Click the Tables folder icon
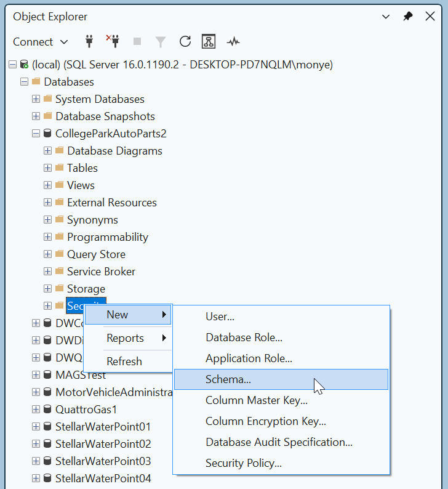Viewport: 448px width, 489px height. 59,168
